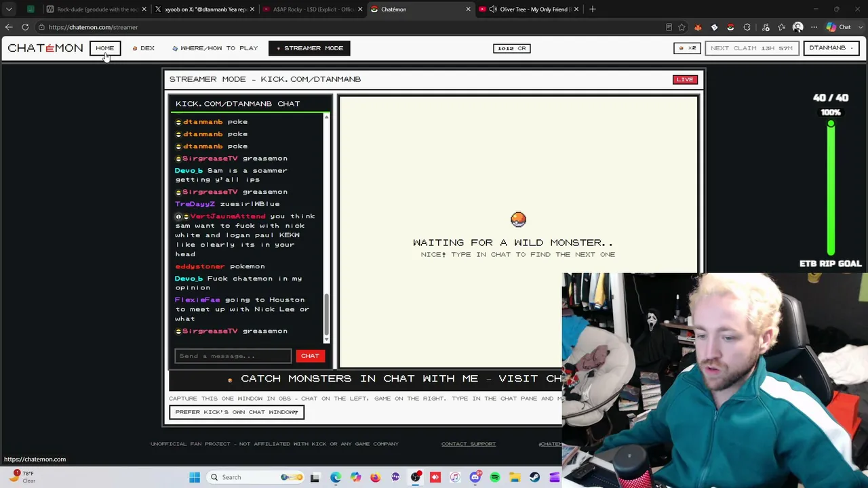Open Discord from the taskbar

click(475, 477)
